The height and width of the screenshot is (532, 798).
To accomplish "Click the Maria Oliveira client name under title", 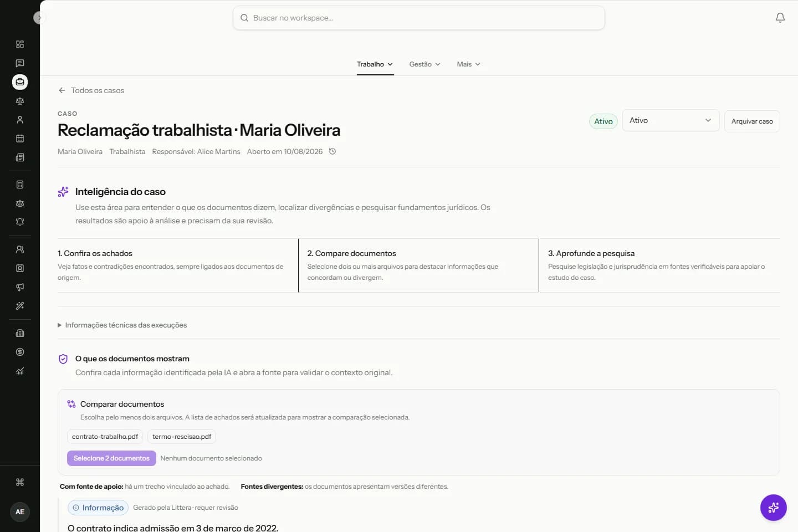I will 80,151.
